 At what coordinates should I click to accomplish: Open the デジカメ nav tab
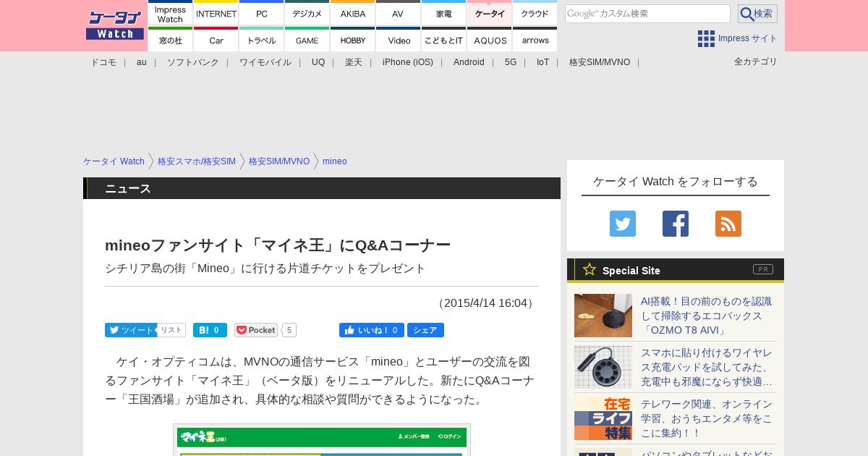[307, 13]
